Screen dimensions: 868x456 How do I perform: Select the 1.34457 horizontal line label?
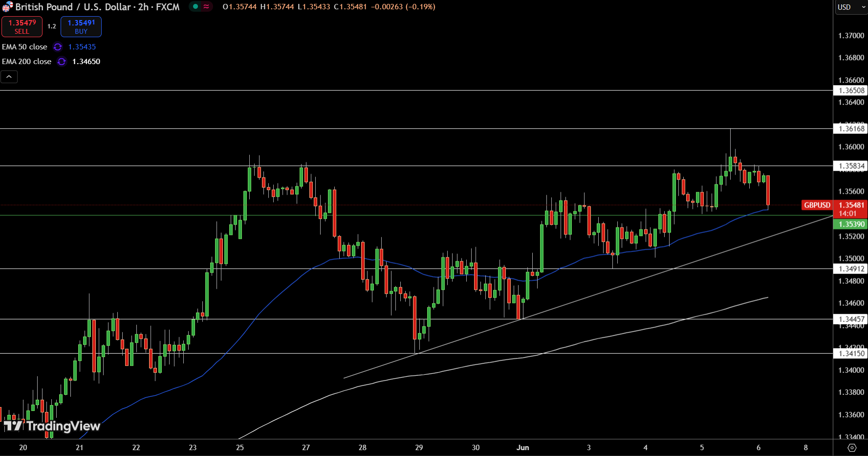tap(851, 319)
